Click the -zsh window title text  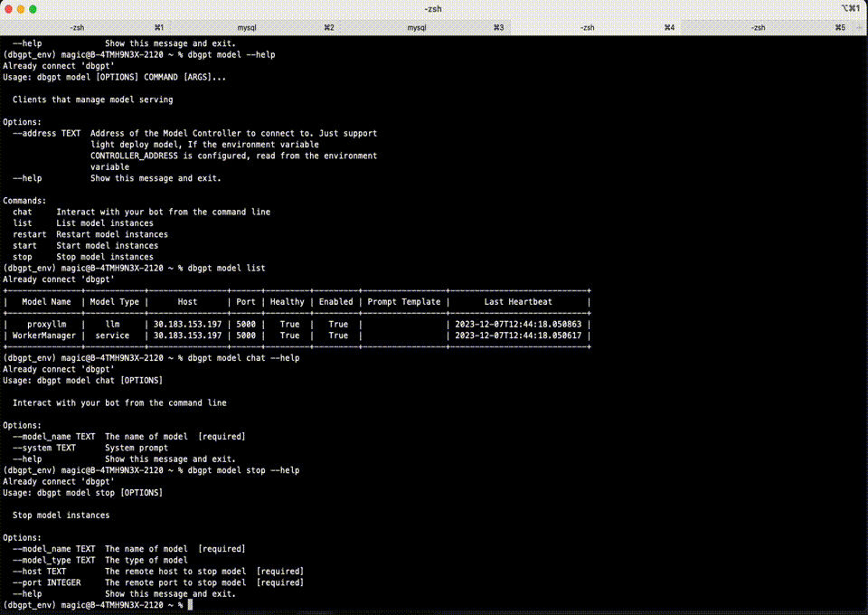(432, 9)
